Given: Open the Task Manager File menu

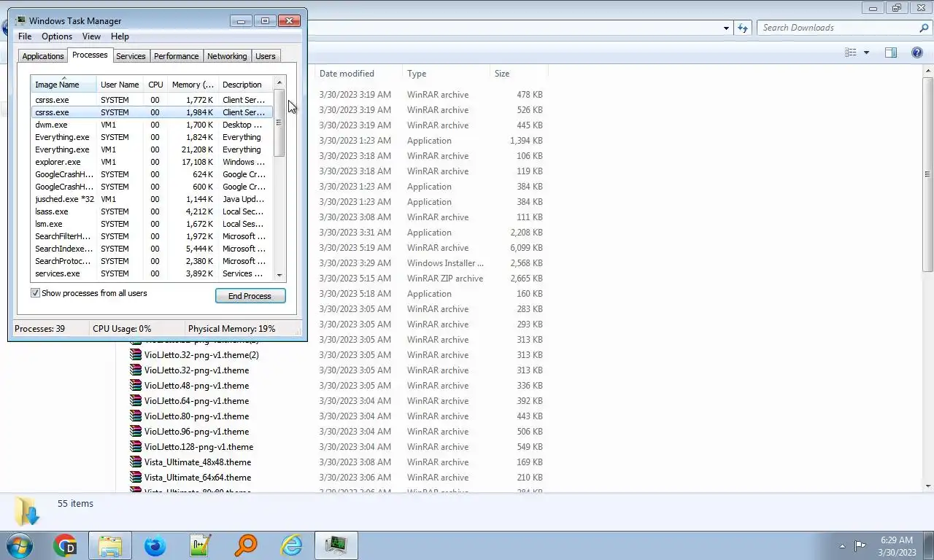Looking at the screenshot, I should [25, 36].
